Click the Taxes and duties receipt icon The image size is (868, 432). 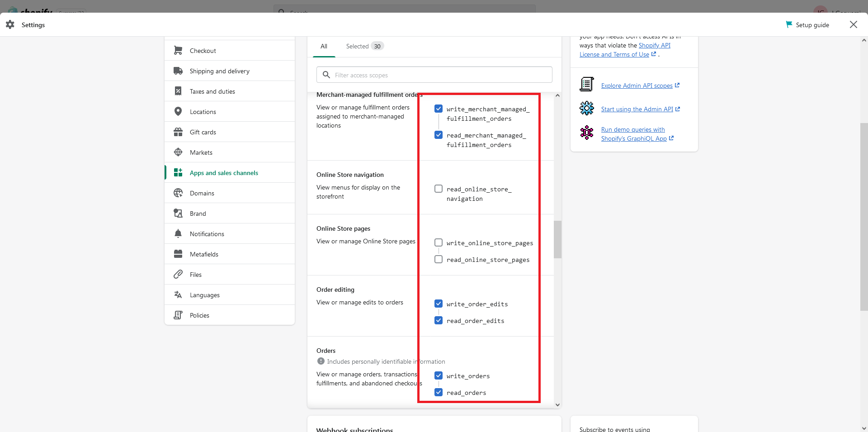coord(178,91)
